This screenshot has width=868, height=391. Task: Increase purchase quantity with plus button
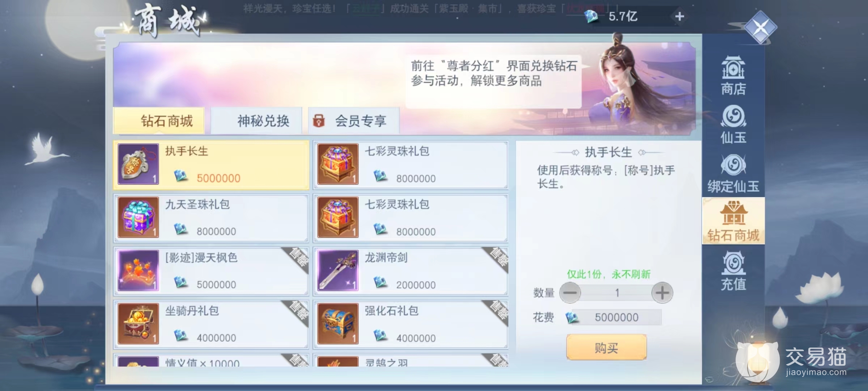pyautogui.click(x=662, y=293)
